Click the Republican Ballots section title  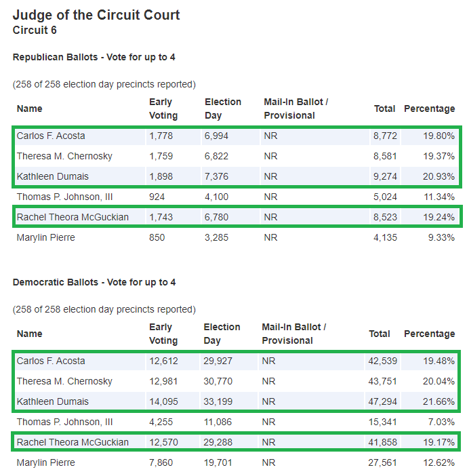click(x=94, y=58)
